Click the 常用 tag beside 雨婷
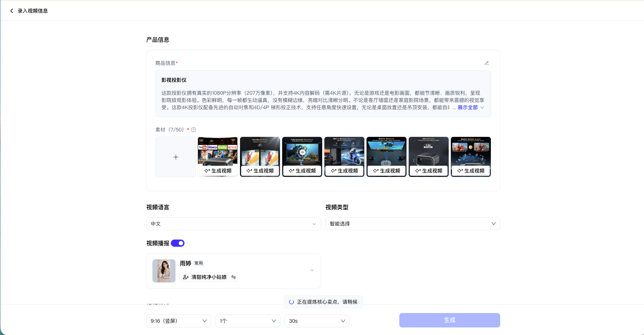Screen dimensions: 644x335 (x=199, y=263)
